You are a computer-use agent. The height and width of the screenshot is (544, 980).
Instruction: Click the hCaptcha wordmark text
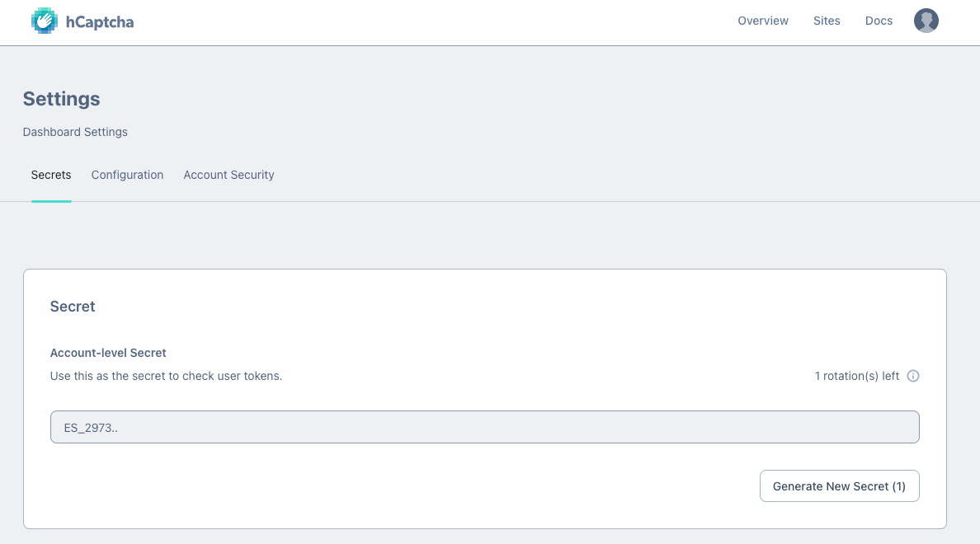pos(99,22)
